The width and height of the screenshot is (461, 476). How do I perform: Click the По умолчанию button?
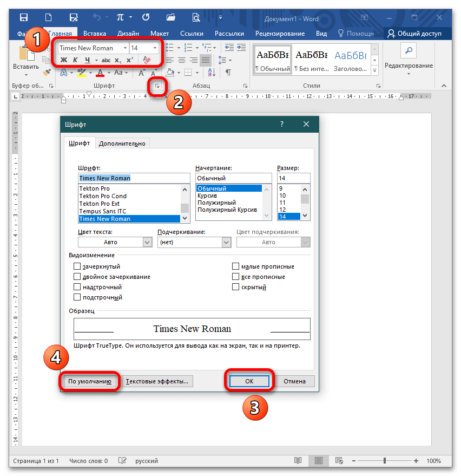pyautogui.click(x=89, y=381)
